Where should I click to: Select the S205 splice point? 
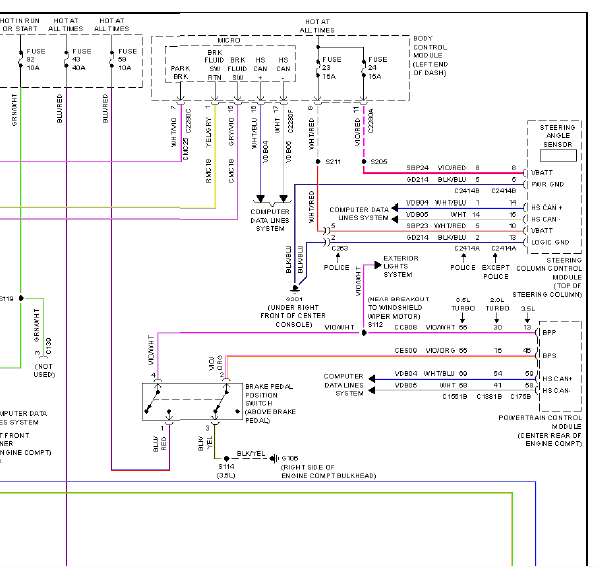click(x=364, y=161)
